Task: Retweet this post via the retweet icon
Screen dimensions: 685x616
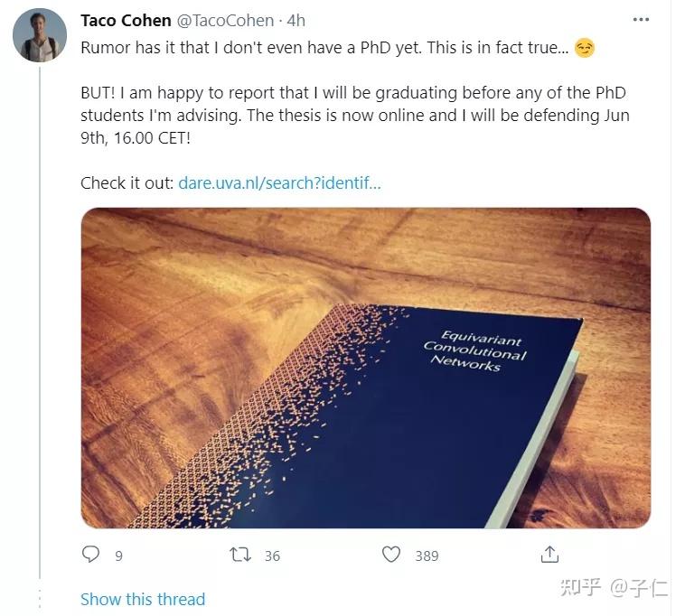Action: coord(240,555)
